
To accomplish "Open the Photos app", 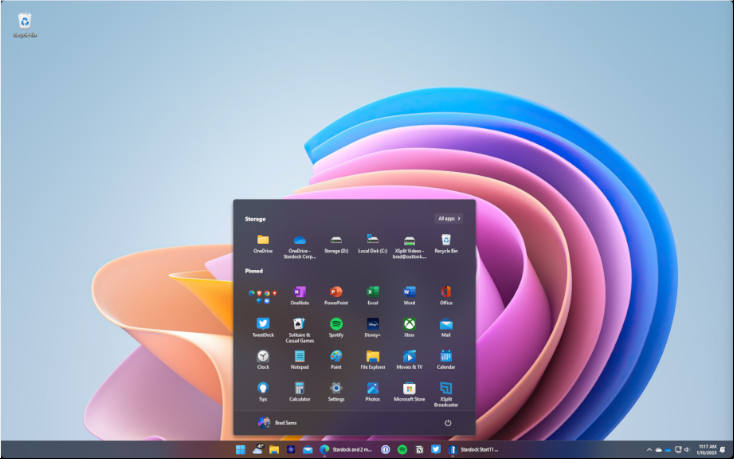I will tap(373, 392).
